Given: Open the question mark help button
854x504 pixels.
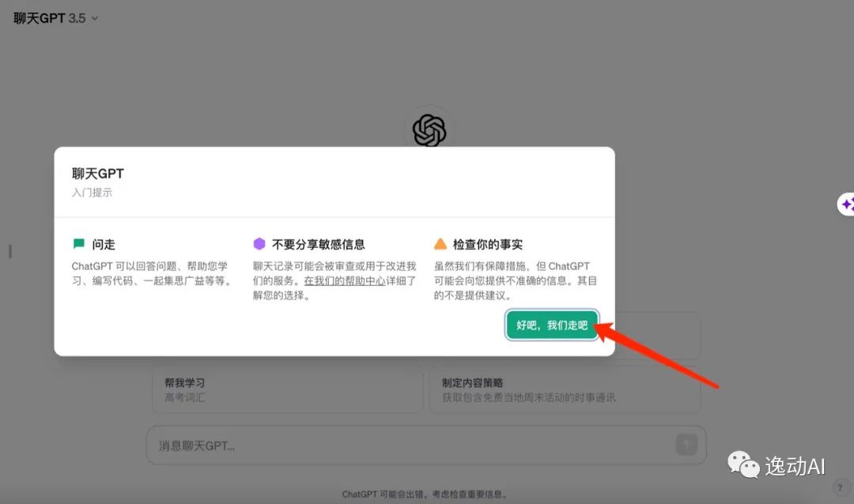Looking at the screenshot, I should (840, 487).
